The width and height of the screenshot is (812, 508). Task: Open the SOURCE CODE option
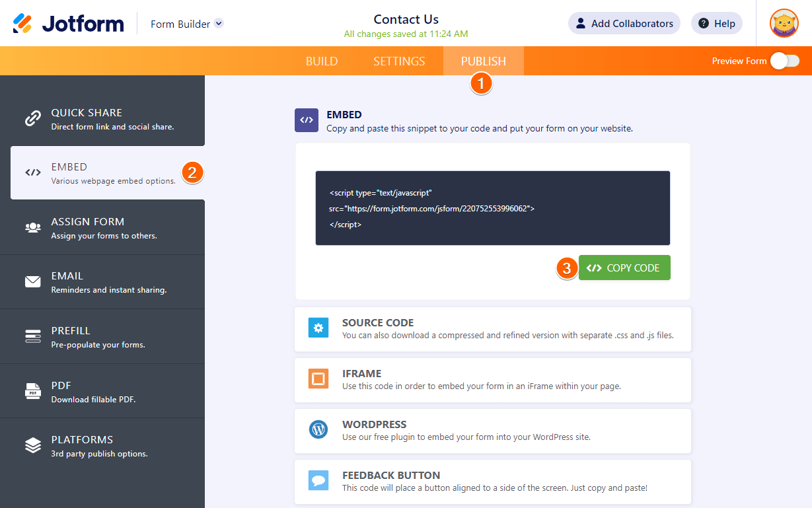pos(493,328)
